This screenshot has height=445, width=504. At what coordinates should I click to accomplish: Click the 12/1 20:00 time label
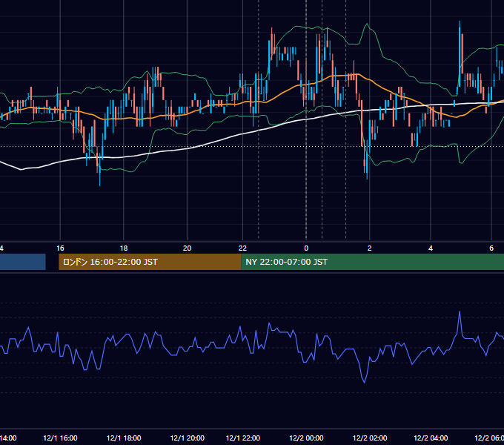pyautogui.click(x=187, y=438)
